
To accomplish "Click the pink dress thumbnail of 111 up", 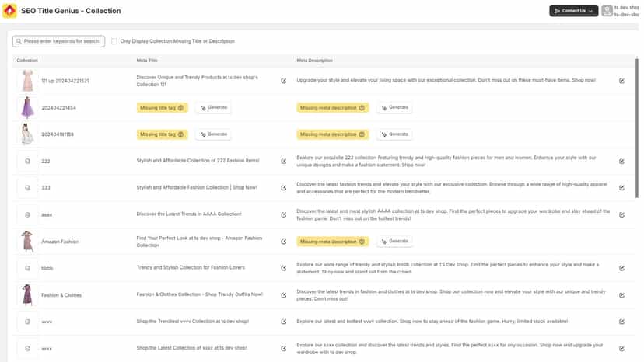I will point(27,81).
